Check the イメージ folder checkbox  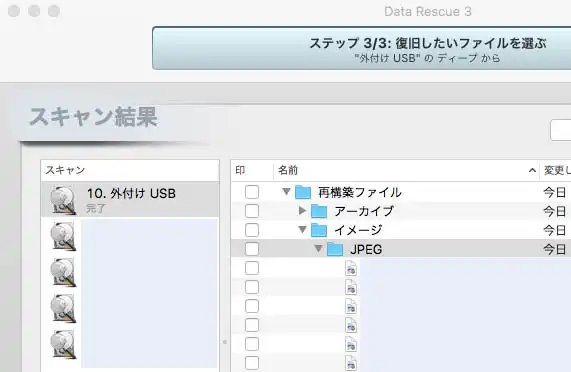coord(252,230)
